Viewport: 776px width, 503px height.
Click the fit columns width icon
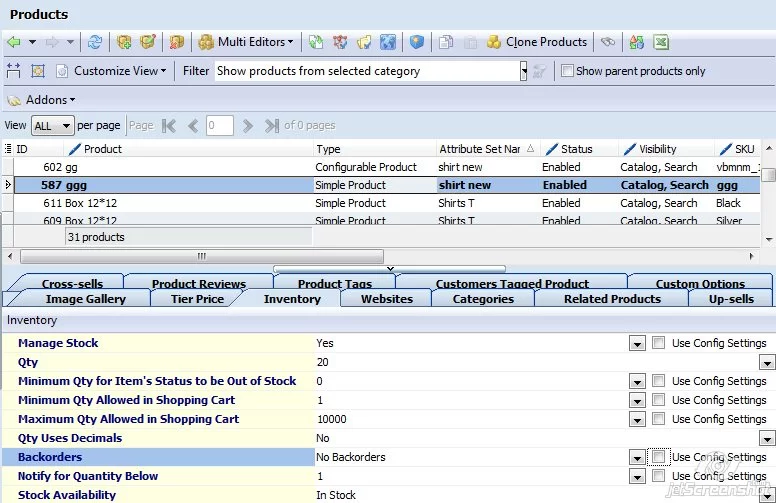pos(13,71)
